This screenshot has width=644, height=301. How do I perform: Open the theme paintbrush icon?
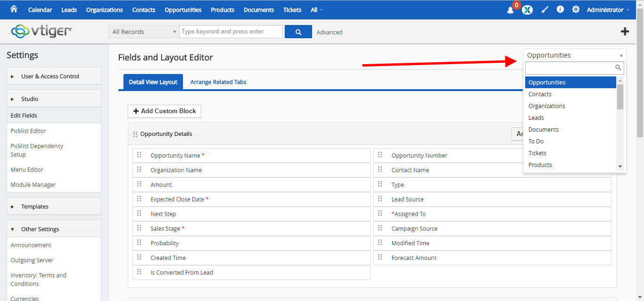tap(545, 9)
